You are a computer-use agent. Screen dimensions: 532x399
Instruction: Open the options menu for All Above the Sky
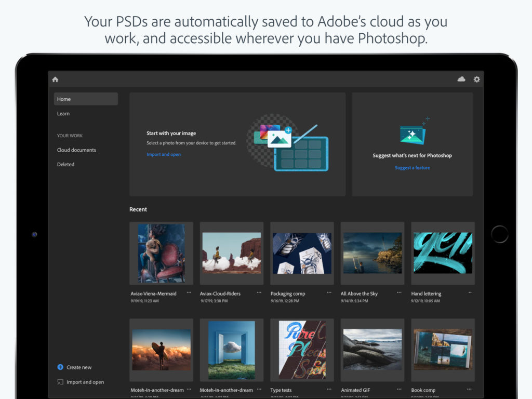click(x=399, y=292)
